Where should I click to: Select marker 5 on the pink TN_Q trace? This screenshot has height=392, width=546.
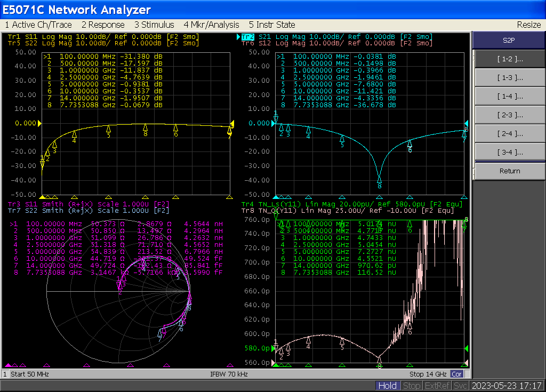[x=342, y=343]
